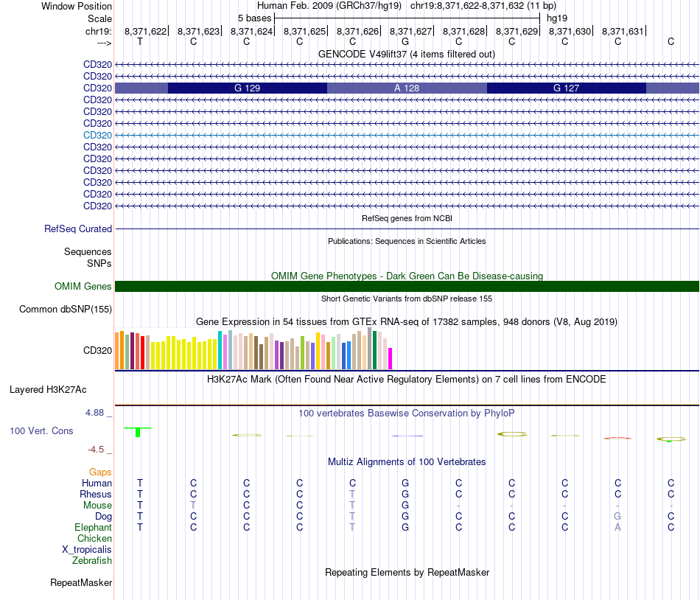Screen dimensions: 700x600
Task: Select the Elephant species label
Action: (93, 527)
